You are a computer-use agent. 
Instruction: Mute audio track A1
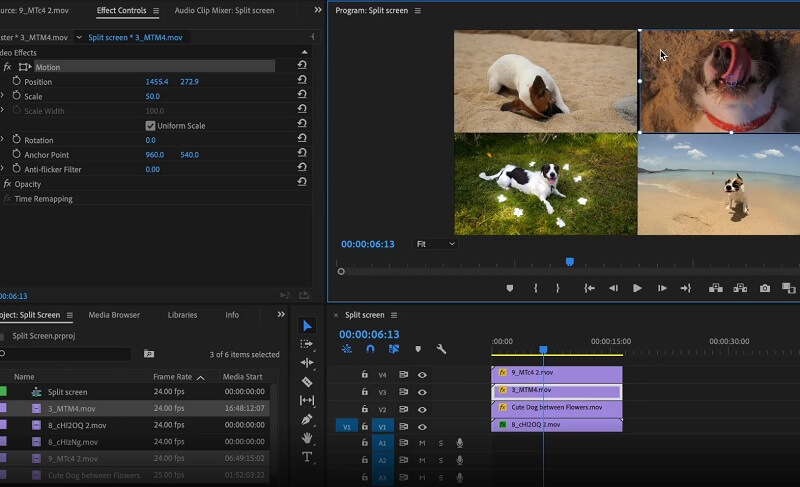tap(422, 443)
